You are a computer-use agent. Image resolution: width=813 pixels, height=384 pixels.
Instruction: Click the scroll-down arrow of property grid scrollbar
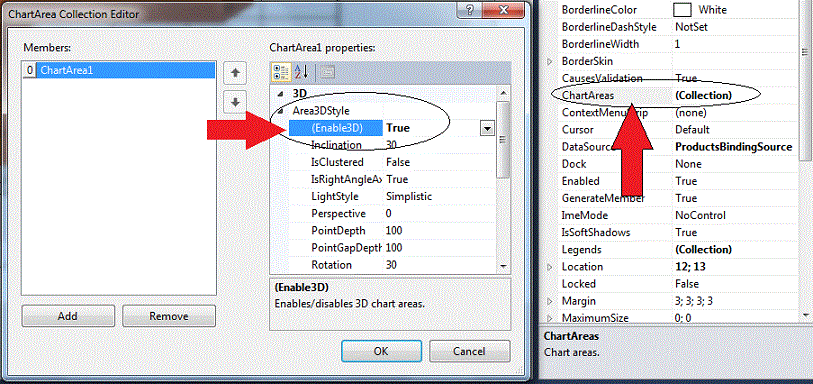(502, 266)
